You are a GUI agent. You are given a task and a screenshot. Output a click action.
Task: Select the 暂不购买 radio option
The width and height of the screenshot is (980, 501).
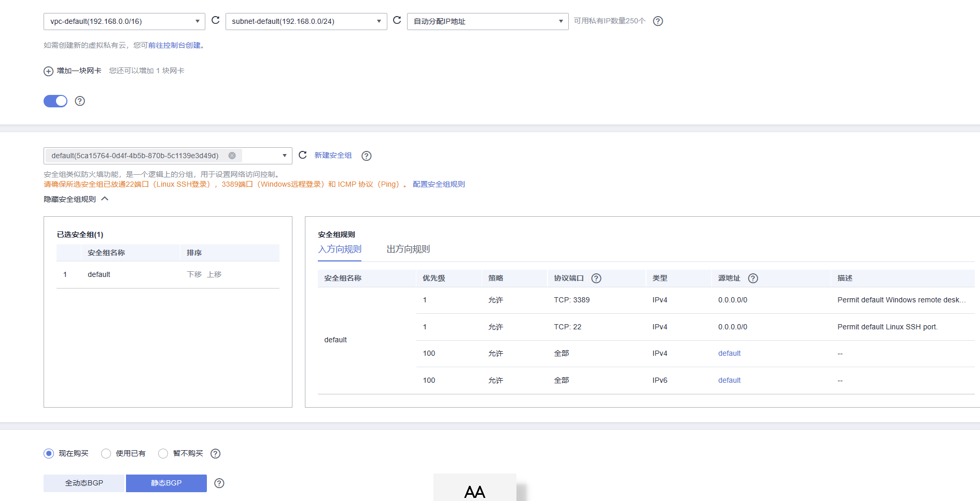coord(163,454)
